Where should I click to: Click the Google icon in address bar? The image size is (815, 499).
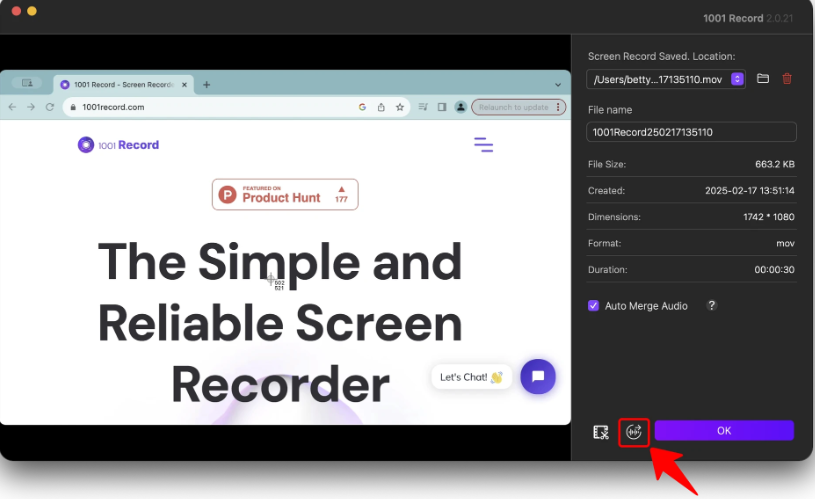(x=362, y=107)
